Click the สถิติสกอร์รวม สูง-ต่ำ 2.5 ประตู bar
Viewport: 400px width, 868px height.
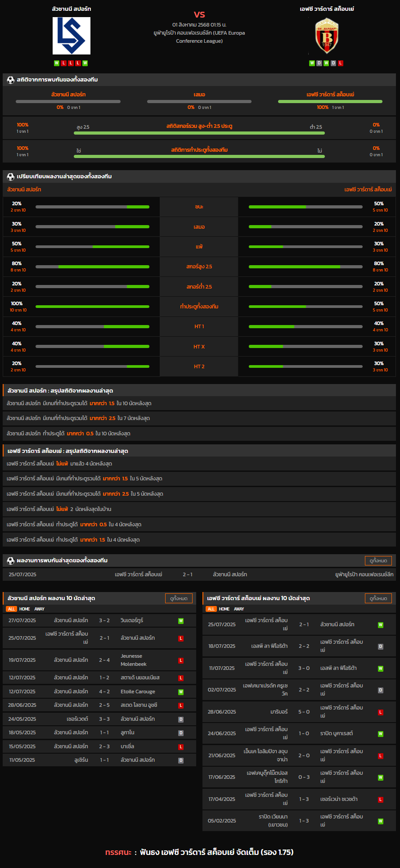199,133
